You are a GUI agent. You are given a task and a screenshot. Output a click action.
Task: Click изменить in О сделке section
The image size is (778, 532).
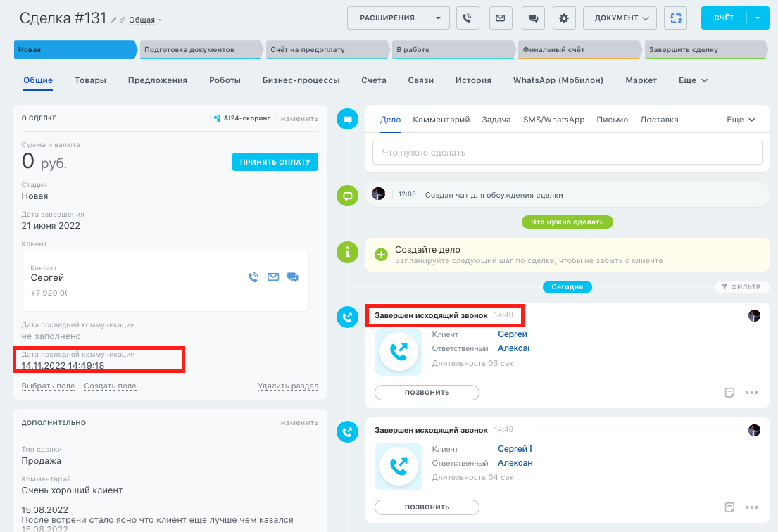pos(299,118)
